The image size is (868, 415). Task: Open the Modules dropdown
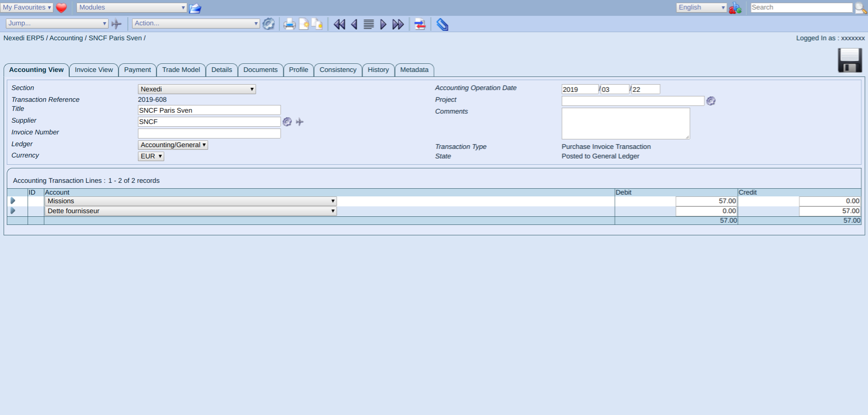(132, 8)
